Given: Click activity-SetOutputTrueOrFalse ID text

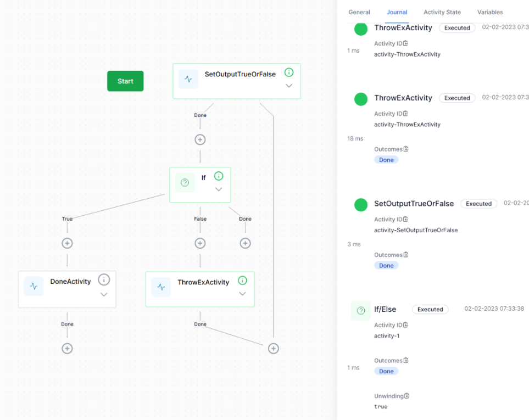Looking at the screenshot, I should tap(416, 230).
